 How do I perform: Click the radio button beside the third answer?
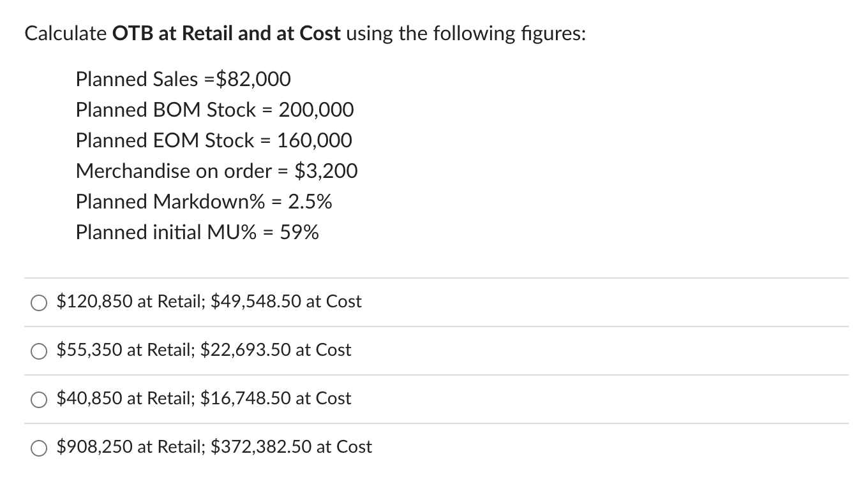pos(38,399)
